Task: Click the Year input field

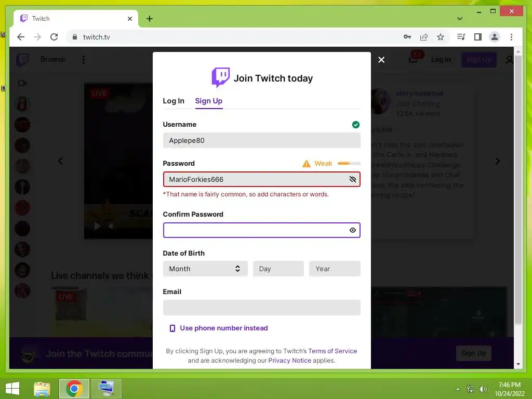Action: click(x=335, y=269)
